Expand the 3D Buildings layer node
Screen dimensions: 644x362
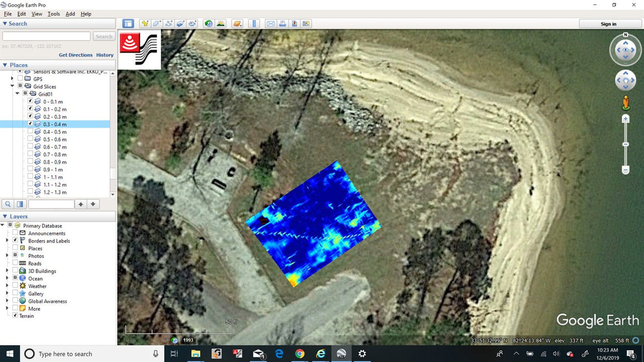pos(7,271)
